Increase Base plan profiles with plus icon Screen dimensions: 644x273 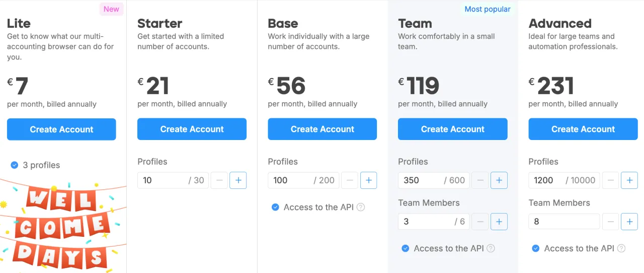pyautogui.click(x=368, y=180)
